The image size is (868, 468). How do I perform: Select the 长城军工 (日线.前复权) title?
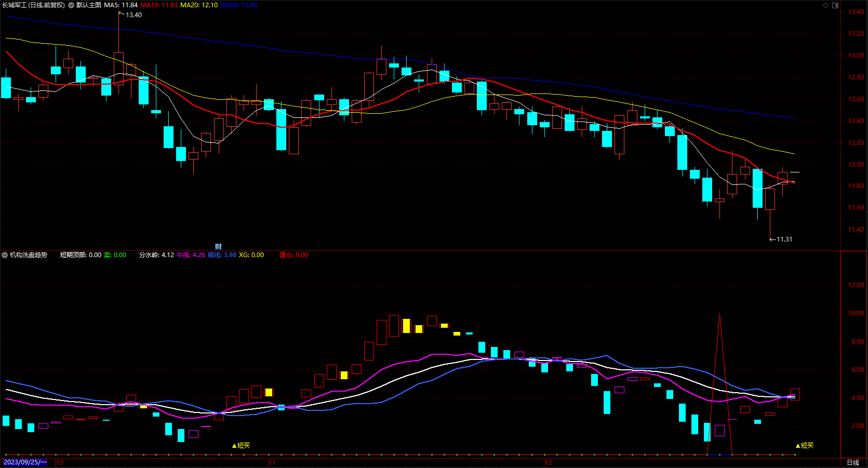point(33,5)
